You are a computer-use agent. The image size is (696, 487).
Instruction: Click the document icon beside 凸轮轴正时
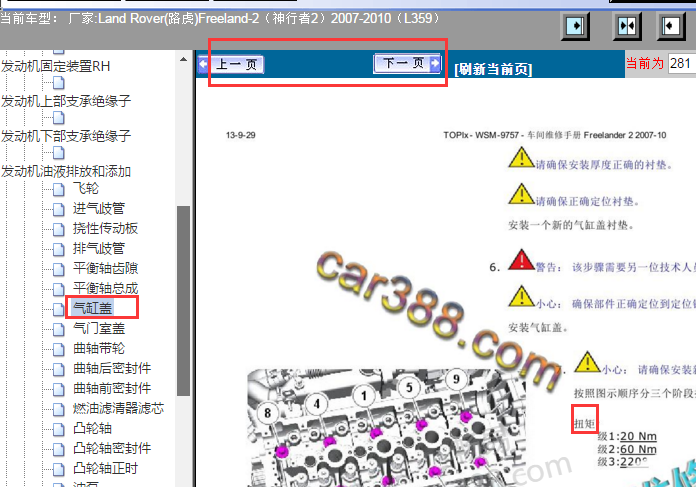(59, 469)
